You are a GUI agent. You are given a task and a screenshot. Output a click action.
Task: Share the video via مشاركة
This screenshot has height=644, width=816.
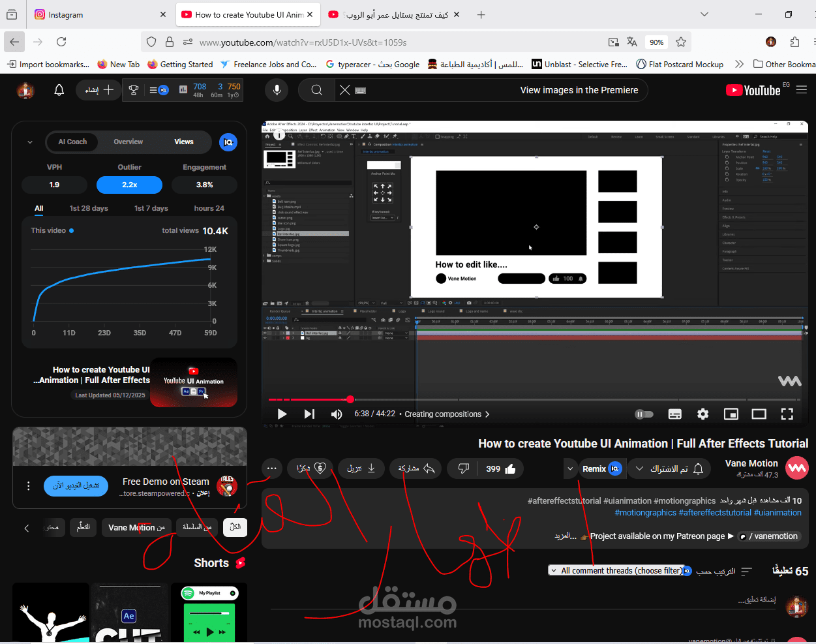(416, 468)
